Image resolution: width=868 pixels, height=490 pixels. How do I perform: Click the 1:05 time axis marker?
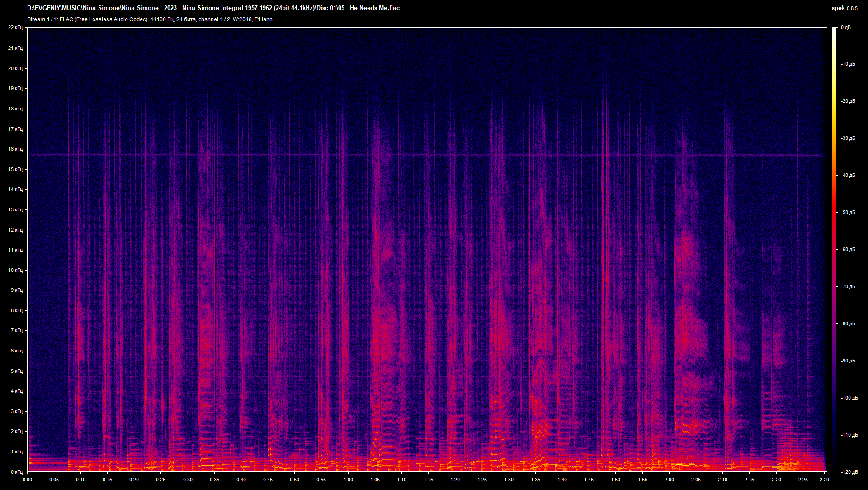375,480
